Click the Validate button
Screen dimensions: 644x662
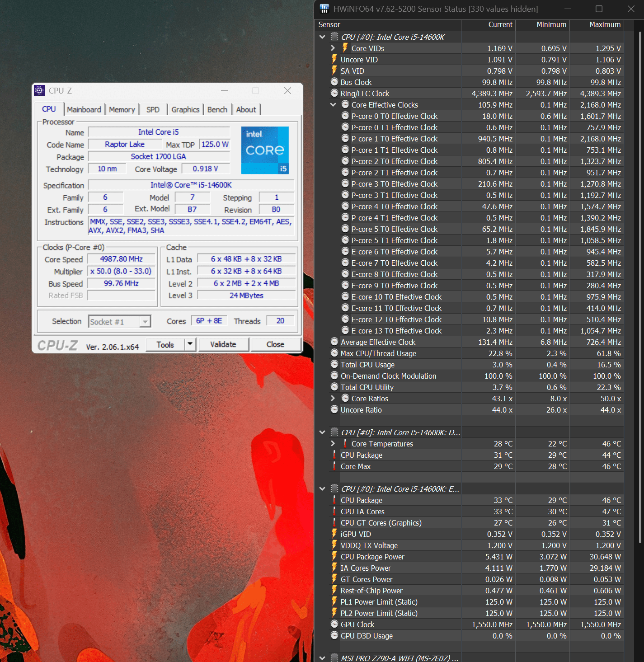pyautogui.click(x=223, y=344)
